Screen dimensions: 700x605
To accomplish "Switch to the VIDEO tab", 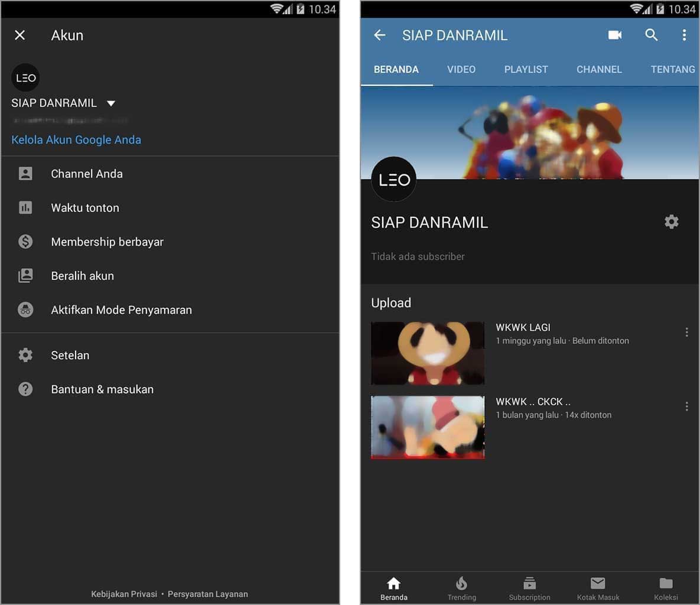I will click(x=461, y=69).
